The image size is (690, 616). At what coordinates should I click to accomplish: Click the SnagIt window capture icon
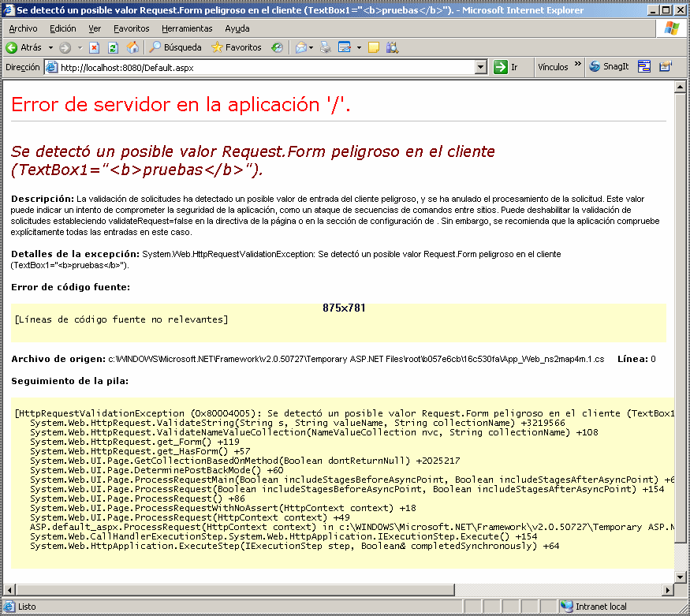(644, 67)
